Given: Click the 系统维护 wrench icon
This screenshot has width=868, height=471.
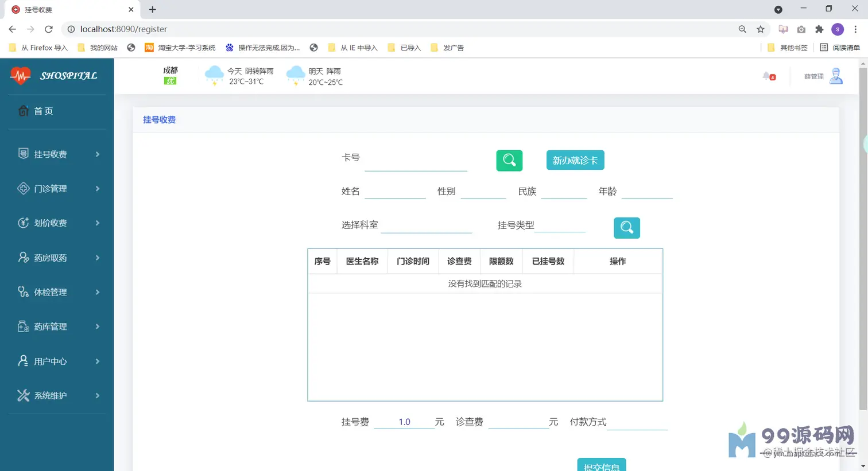Looking at the screenshot, I should pos(23,395).
